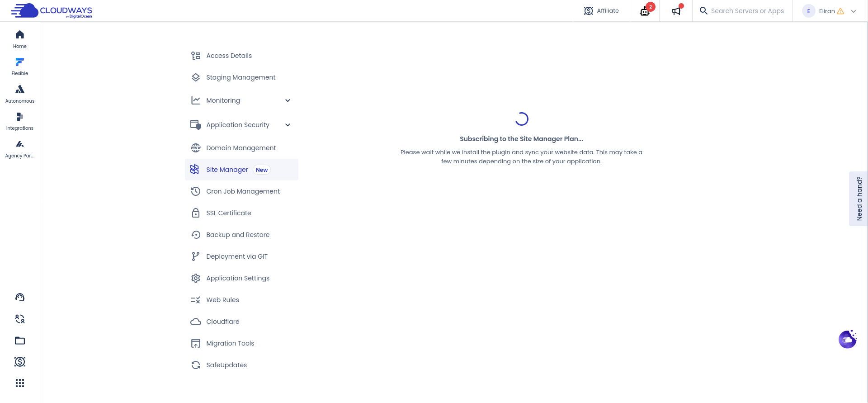The image size is (868, 403).
Task: Open Cron Job Management menu item
Action: point(242,191)
